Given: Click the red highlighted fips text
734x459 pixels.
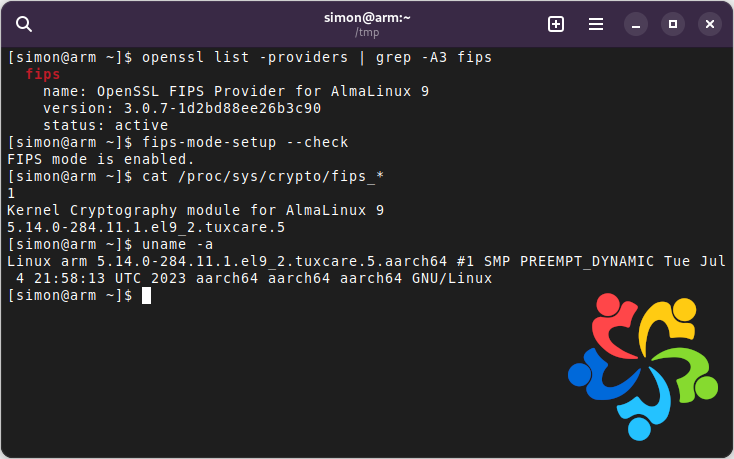Looking at the screenshot, I should tap(43, 74).
